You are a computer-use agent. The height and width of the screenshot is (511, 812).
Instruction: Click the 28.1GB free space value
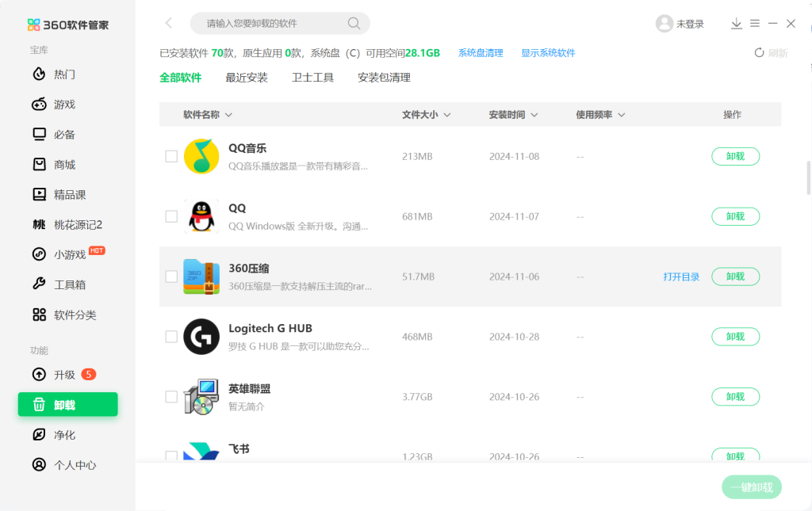tap(423, 53)
